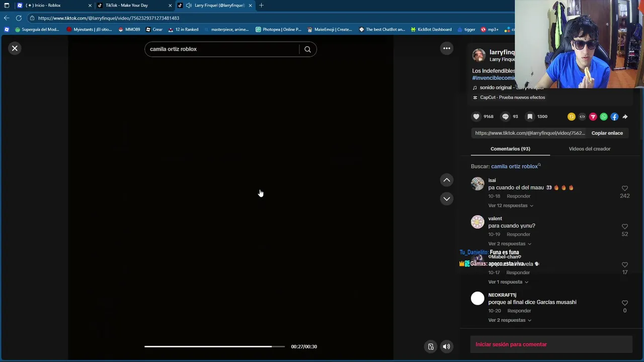Open a new browser tab with plus
Screen dimensions: 644x362
(x=261, y=6)
